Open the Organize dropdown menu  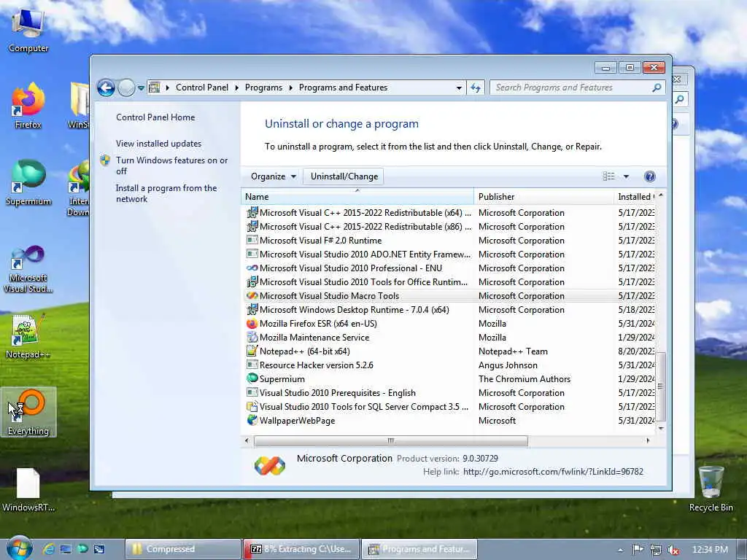[x=274, y=176]
